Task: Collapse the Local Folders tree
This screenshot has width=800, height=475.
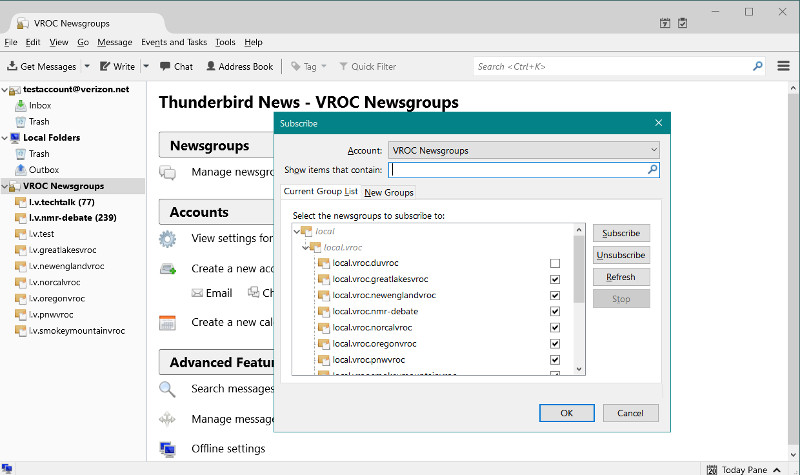Action: (x=5, y=138)
